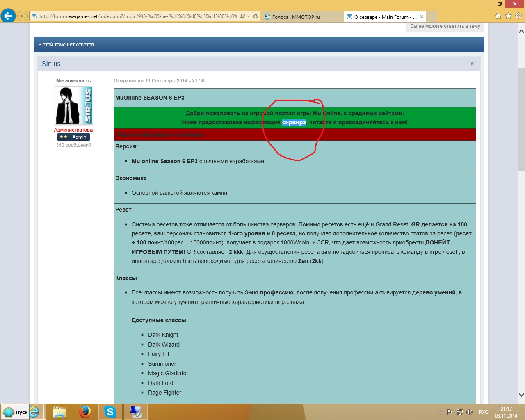The height and width of the screenshot is (420, 525).
Task: Open network status icon in tray
Action: coord(460,412)
